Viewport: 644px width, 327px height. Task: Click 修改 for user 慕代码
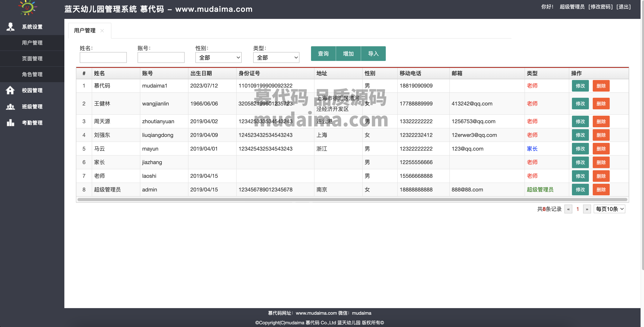(x=580, y=86)
